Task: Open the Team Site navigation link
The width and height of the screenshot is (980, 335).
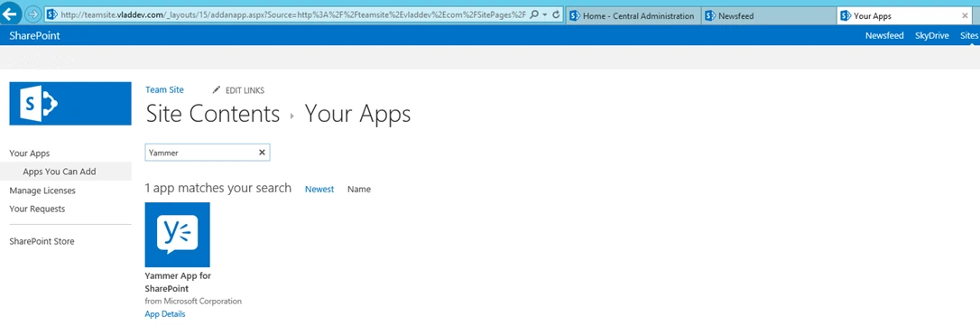Action: (x=164, y=90)
